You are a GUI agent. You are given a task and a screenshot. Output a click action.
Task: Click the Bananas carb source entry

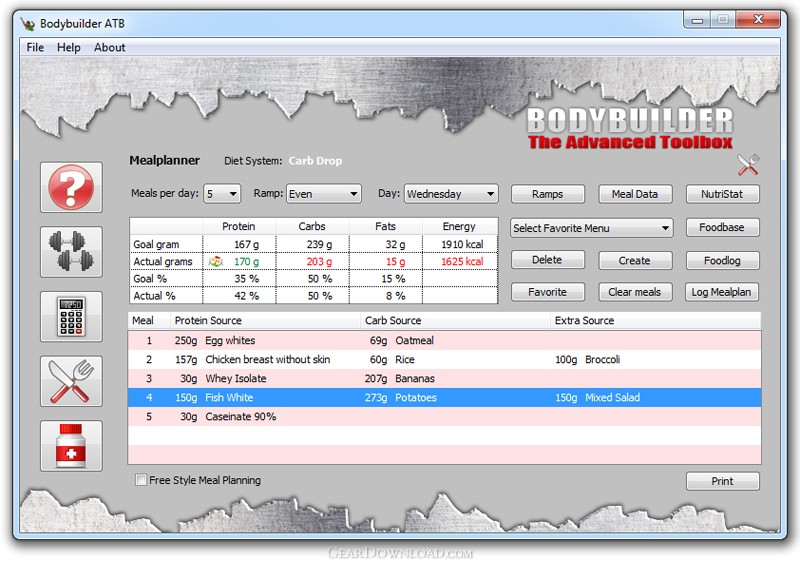point(415,378)
